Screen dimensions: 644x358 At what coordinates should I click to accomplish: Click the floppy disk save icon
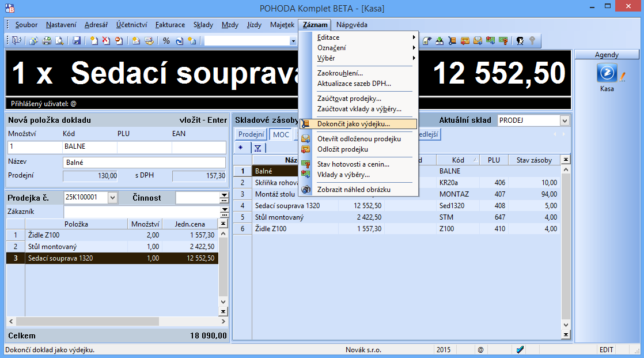coord(77,41)
